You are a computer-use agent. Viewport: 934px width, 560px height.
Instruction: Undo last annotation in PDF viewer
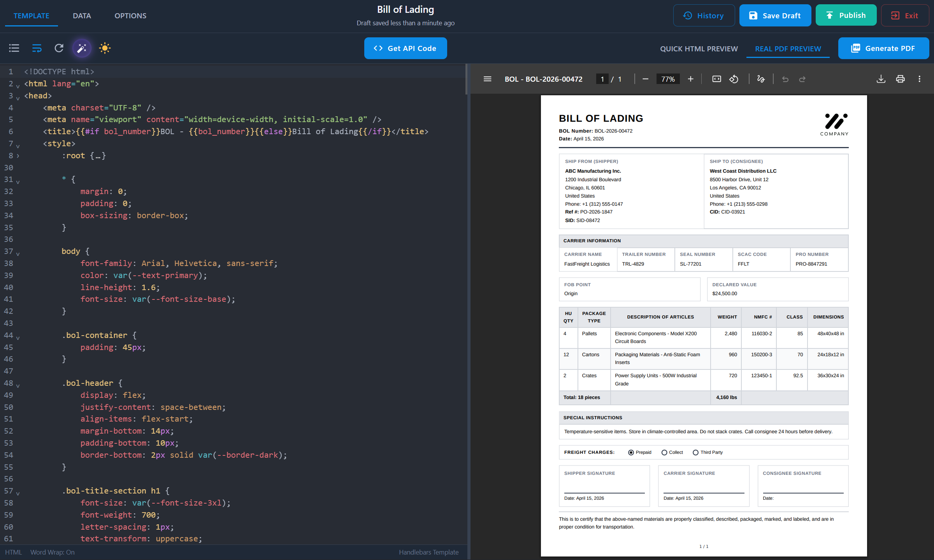pyautogui.click(x=785, y=79)
